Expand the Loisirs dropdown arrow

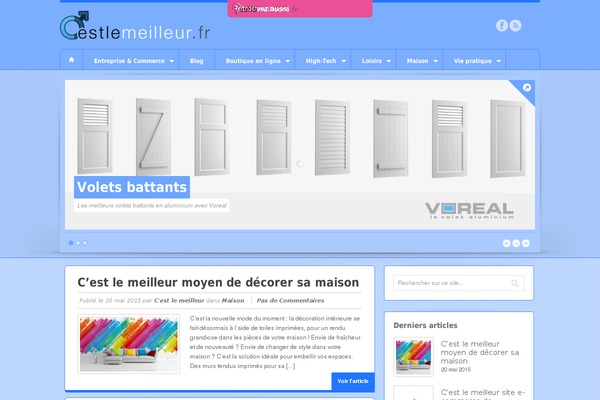[x=388, y=61]
